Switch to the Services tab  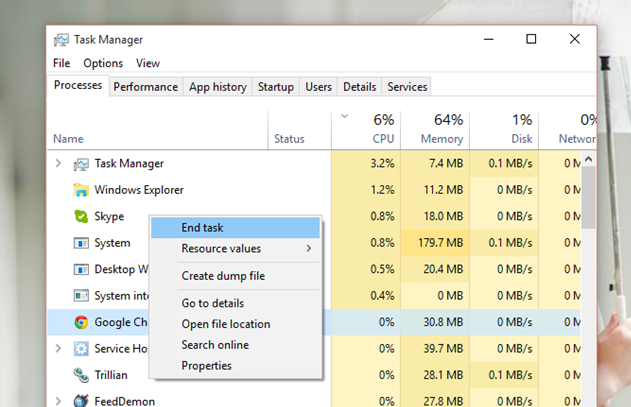click(407, 87)
